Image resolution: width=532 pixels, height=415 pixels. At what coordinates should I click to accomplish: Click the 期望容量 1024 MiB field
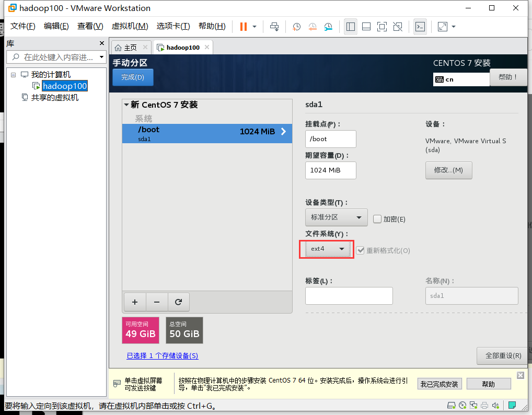click(330, 170)
